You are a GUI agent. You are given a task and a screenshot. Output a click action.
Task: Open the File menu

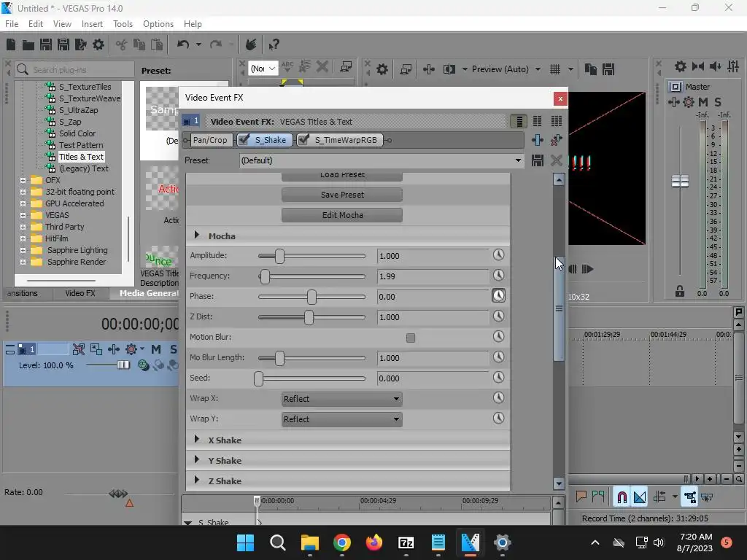tap(12, 24)
